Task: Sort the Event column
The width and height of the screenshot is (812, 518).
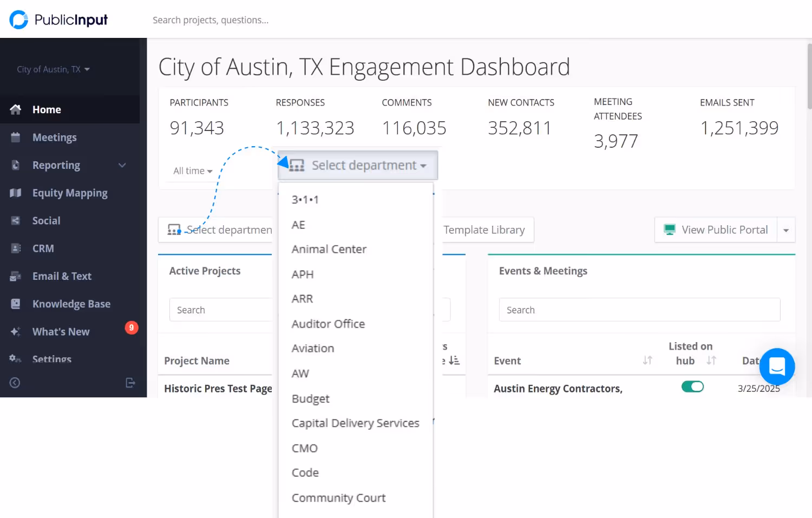Action: (647, 360)
